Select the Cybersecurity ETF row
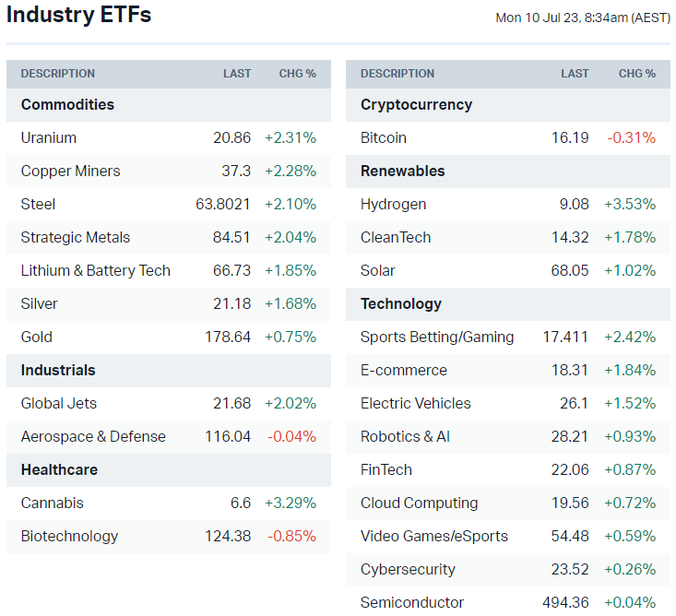The width and height of the screenshot is (676, 616). tap(408, 570)
